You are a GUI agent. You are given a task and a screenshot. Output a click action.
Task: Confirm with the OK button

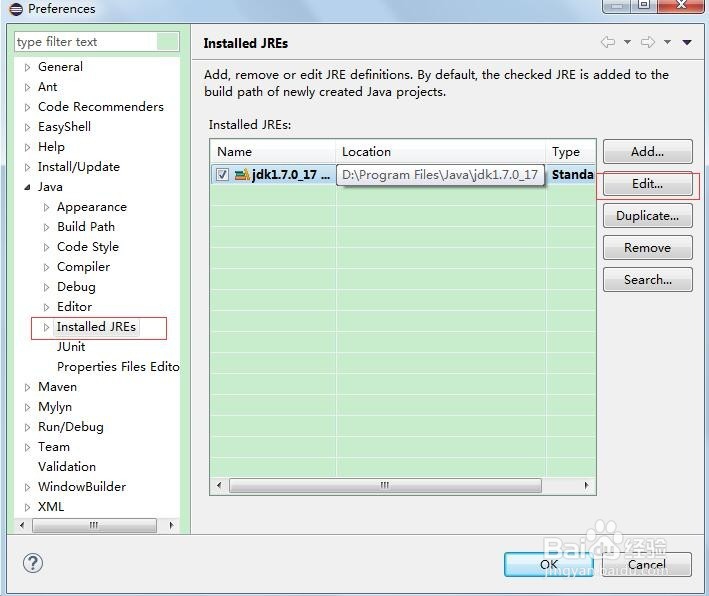coord(548,564)
